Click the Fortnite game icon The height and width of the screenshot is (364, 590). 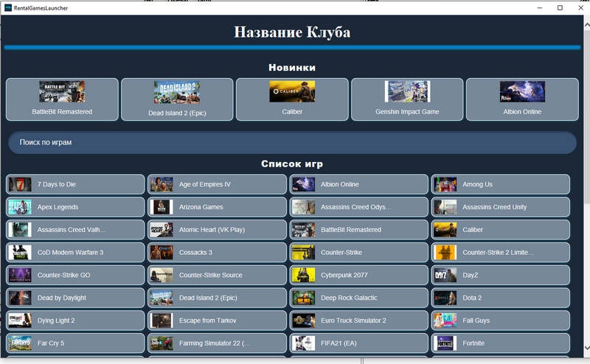pyautogui.click(x=445, y=343)
